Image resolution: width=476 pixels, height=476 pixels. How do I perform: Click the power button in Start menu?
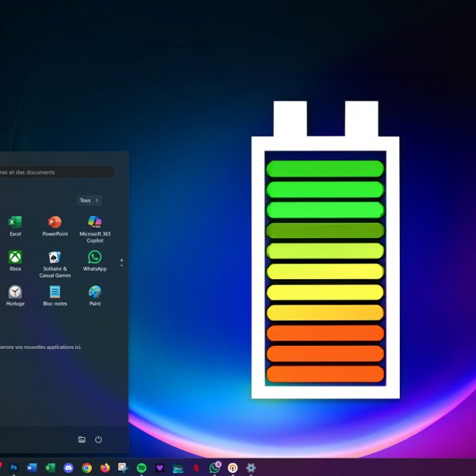pos(98,440)
